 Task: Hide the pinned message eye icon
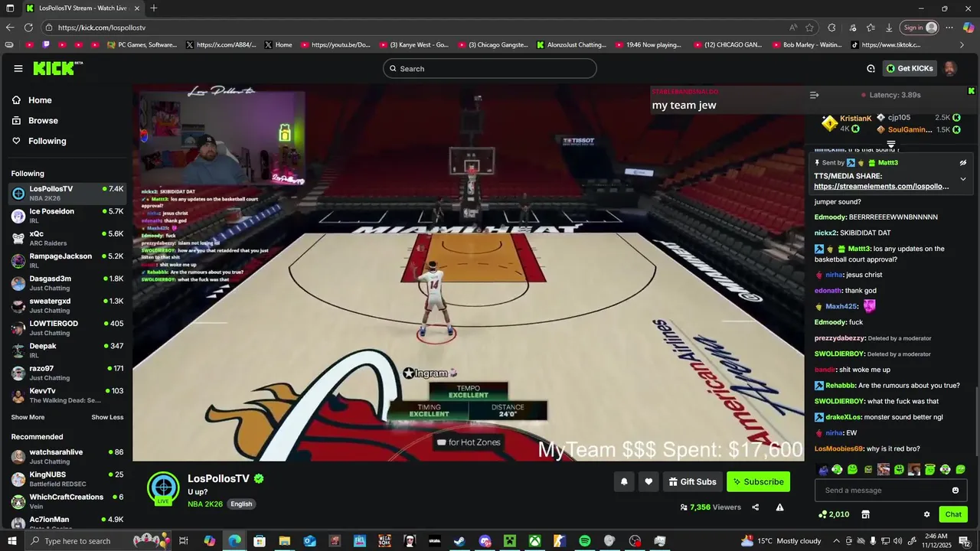(x=963, y=163)
